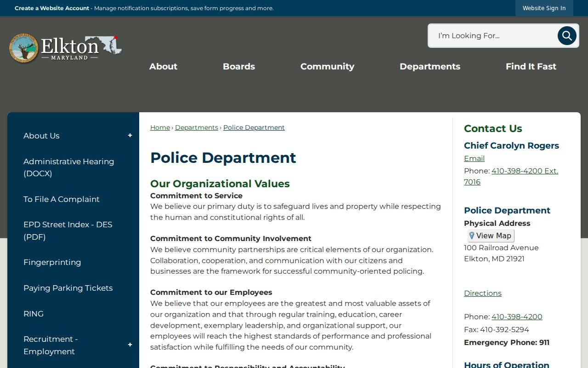Go to Home breadcrumb link
Viewport: 588px width, 368px height.
pos(160,127)
